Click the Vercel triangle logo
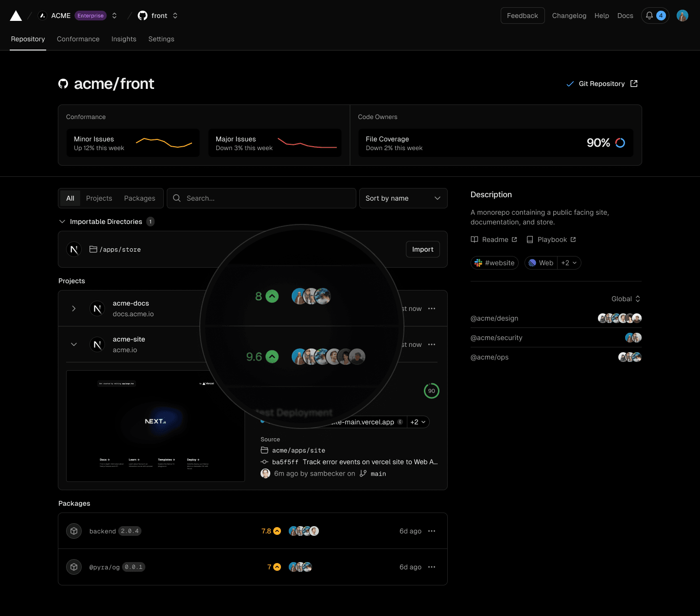Viewport: 700px width, 616px height. coord(16,16)
